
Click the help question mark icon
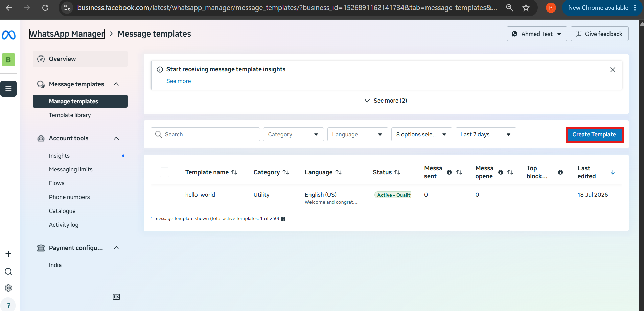[x=8, y=305]
